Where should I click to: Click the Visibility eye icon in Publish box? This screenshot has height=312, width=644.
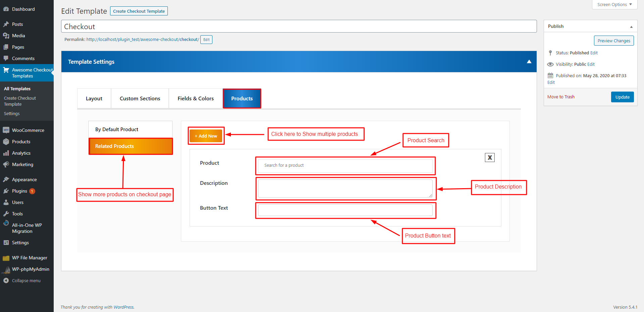click(x=550, y=64)
